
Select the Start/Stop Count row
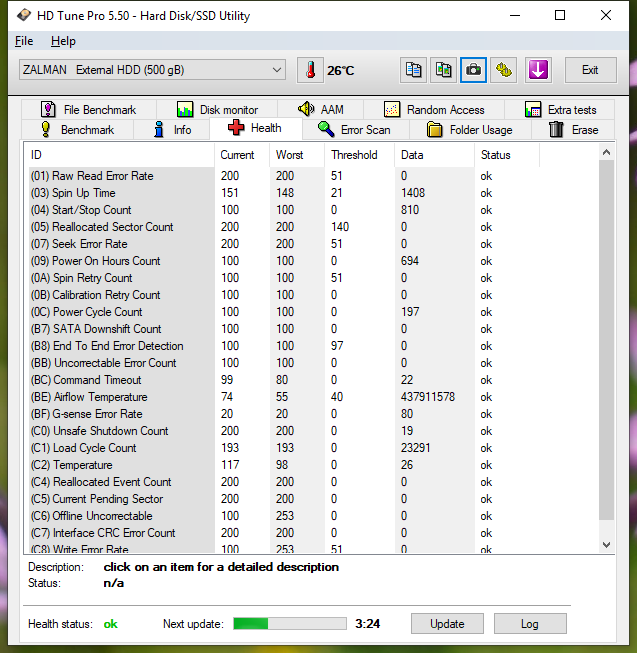[x=283, y=210]
